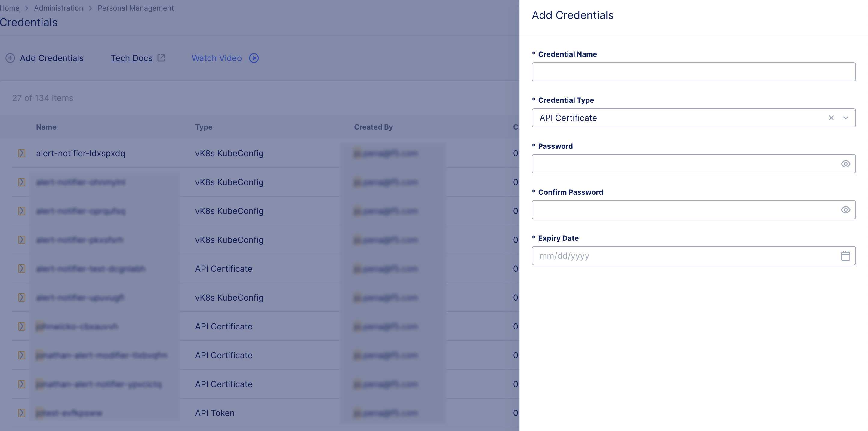
Task: Sort by the Created By column header
Action: coord(373,127)
